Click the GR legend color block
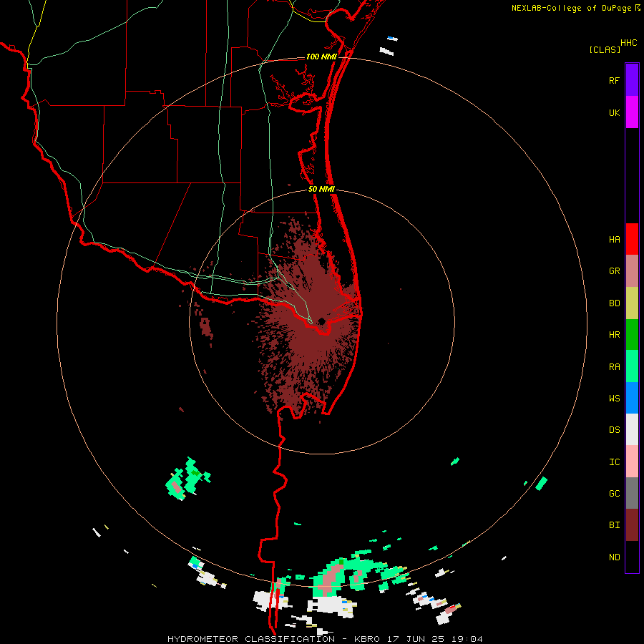Screen dimensions: 644x644 [632, 271]
